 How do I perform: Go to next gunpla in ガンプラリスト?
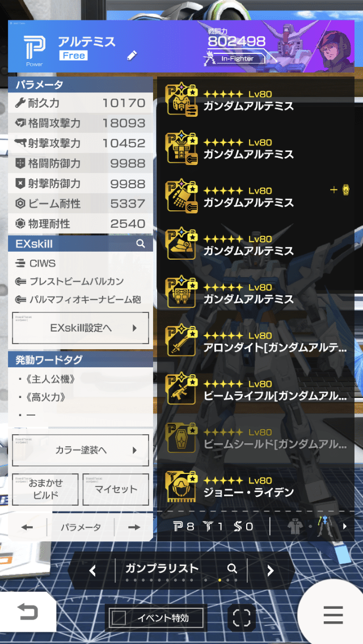270,570
